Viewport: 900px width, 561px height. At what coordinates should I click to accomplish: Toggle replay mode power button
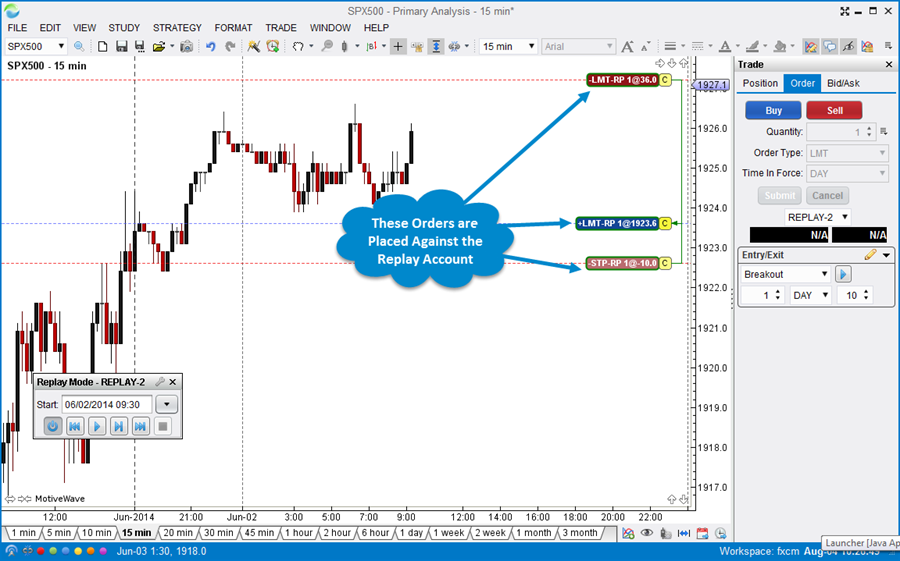[53, 426]
